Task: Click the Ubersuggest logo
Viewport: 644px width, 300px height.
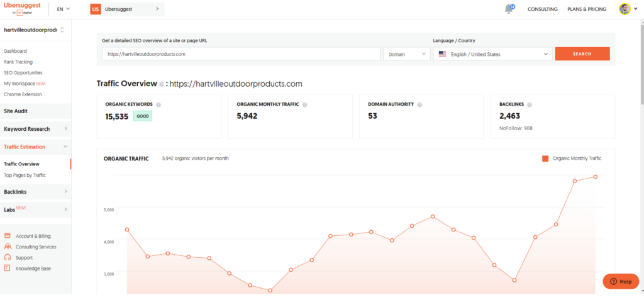Action: click(22, 8)
